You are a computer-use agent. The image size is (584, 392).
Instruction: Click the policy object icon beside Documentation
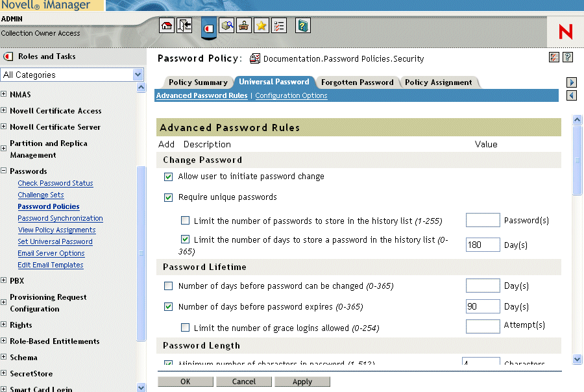point(255,58)
